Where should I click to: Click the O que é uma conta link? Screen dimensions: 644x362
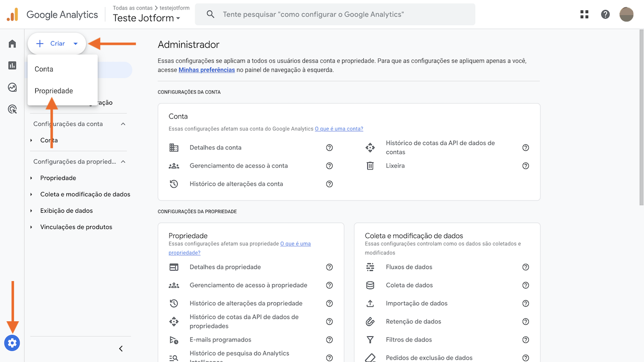pos(339,128)
